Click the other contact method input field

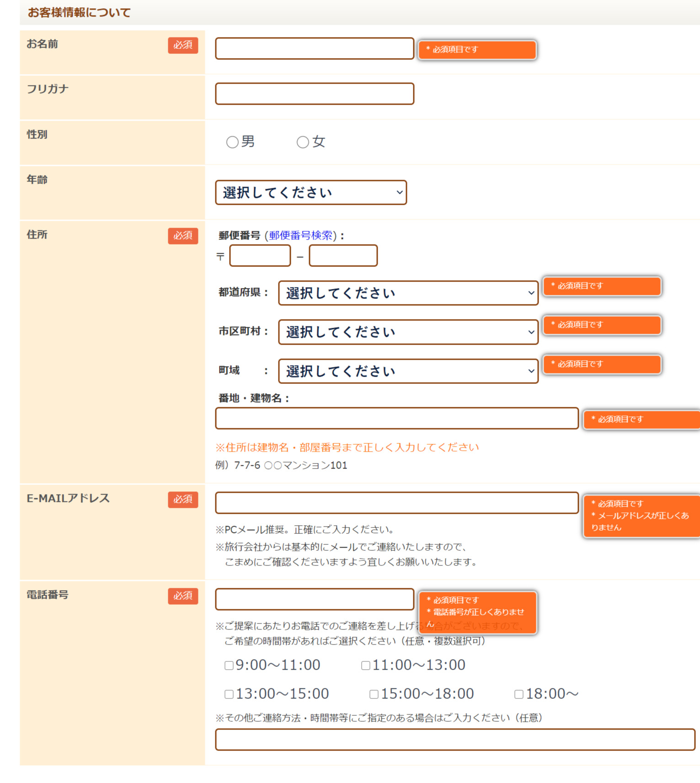pyautogui.click(x=455, y=740)
